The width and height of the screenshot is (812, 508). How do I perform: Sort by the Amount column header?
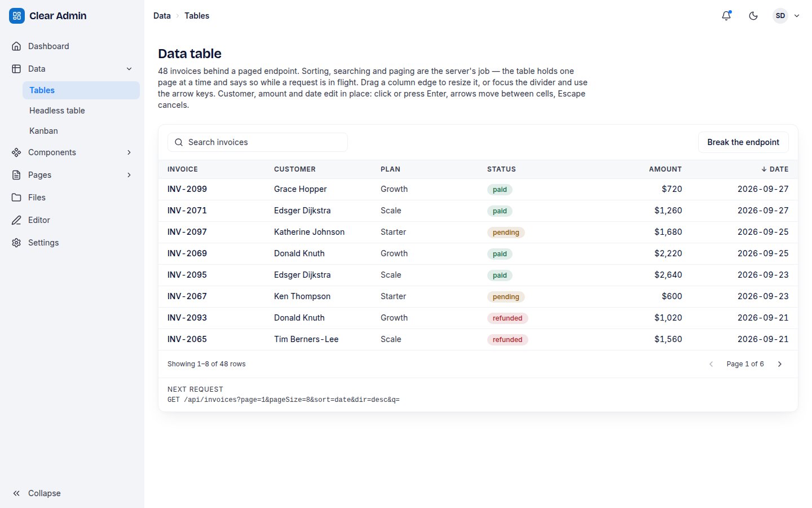coord(665,169)
